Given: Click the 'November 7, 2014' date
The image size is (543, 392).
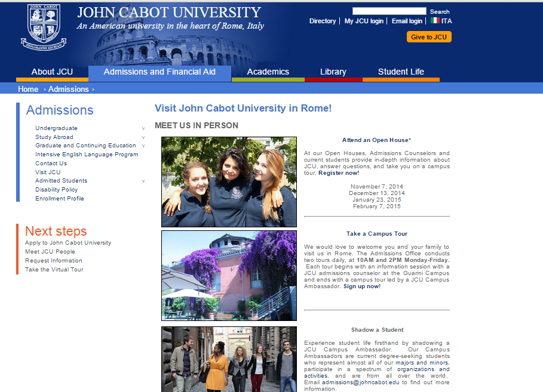Looking at the screenshot, I should point(377,187).
